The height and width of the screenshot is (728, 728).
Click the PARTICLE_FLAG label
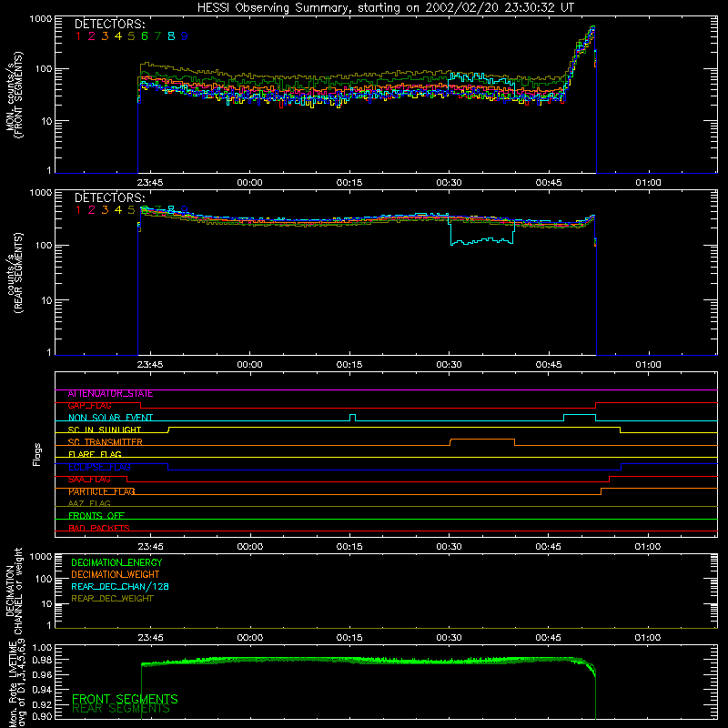(x=102, y=491)
